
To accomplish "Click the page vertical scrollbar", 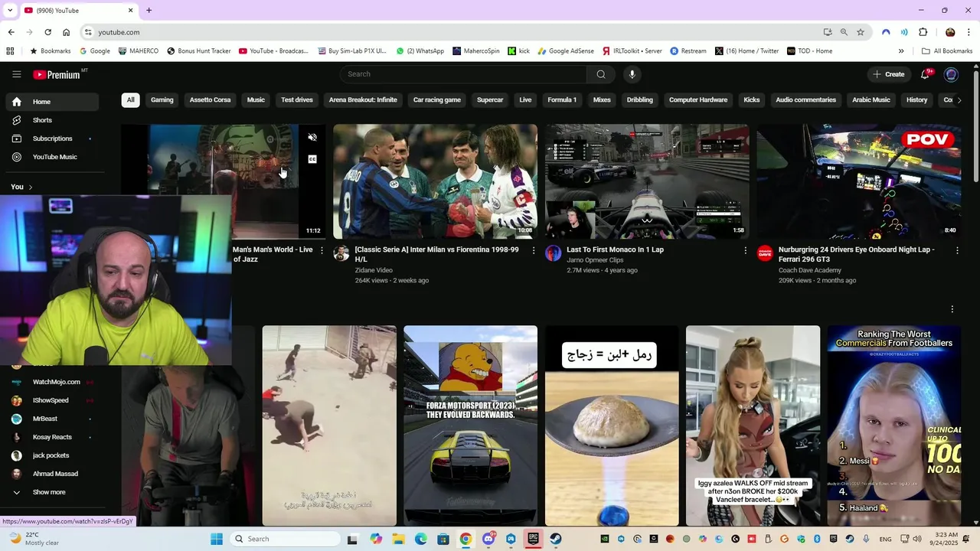I will pyautogui.click(x=975, y=126).
